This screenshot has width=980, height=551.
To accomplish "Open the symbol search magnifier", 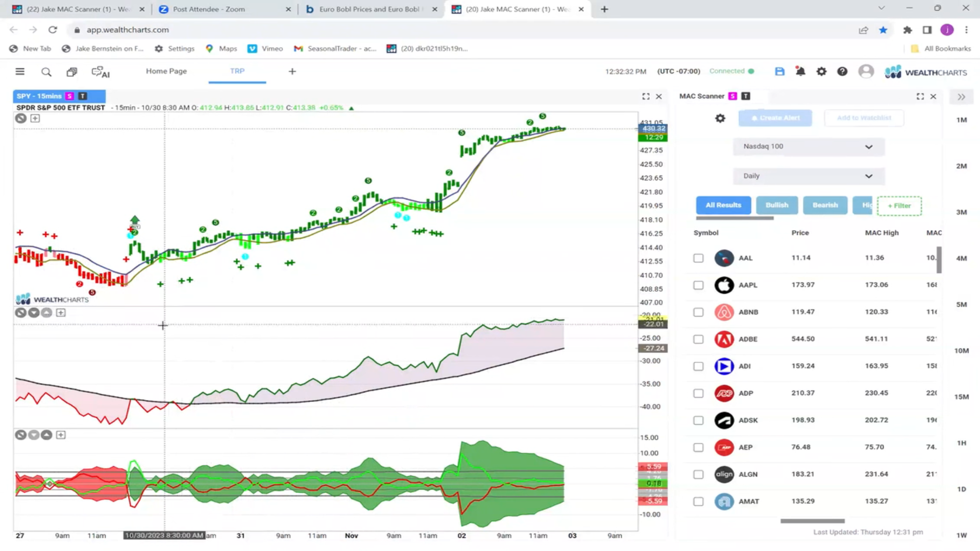I will pos(46,72).
